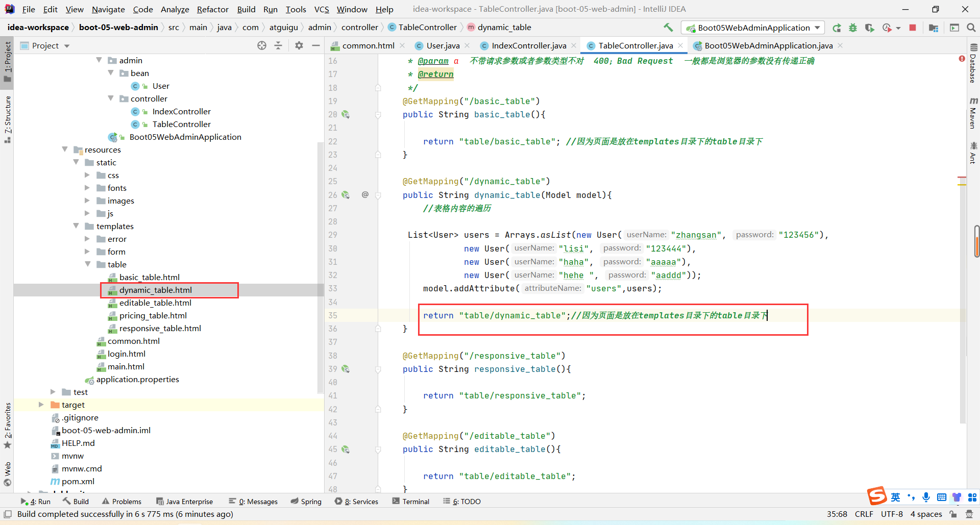Toggle the Maven side panel
Image resolution: width=980 pixels, height=525 pixels.
[x=973, y=113]
